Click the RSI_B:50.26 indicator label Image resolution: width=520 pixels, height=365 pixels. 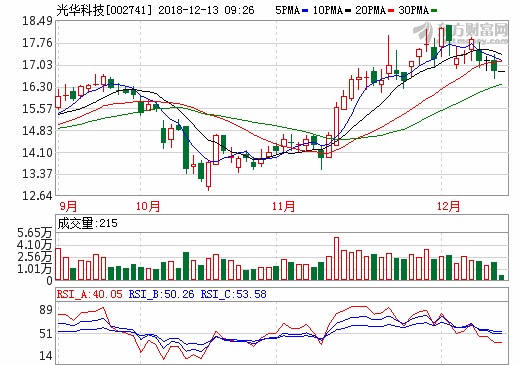point(161,294)
